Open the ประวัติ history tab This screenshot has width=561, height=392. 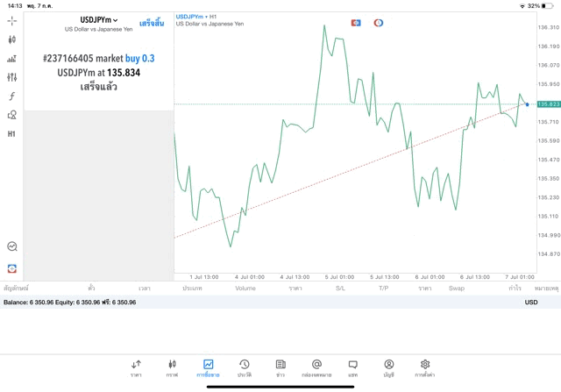[x=245, y=368]
